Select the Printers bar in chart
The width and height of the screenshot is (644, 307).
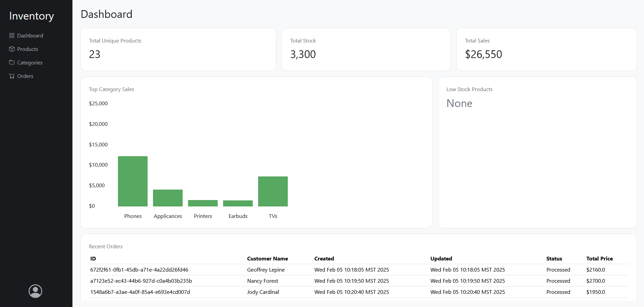pos(203,203)
